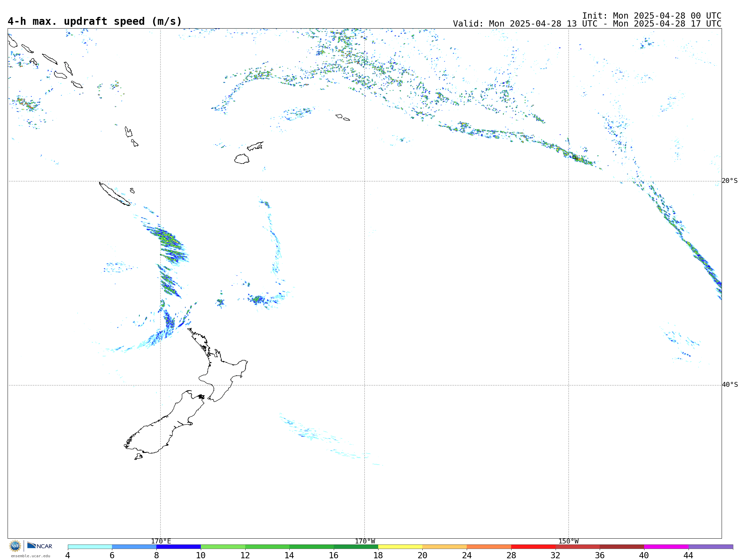Click the 170°W longitude label
The height and width of the screenshot is (560, 744).
(x=365, y=541)
